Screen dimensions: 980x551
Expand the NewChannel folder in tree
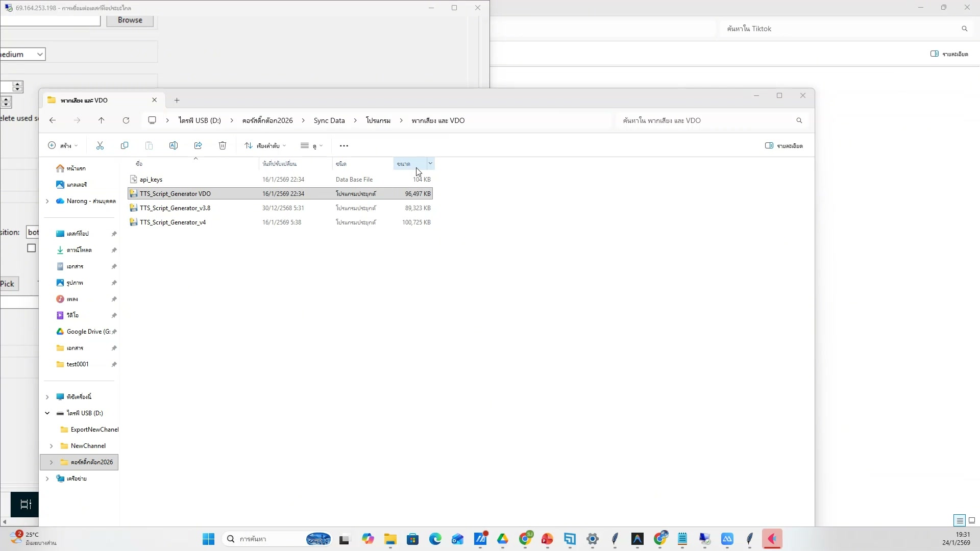51,446
